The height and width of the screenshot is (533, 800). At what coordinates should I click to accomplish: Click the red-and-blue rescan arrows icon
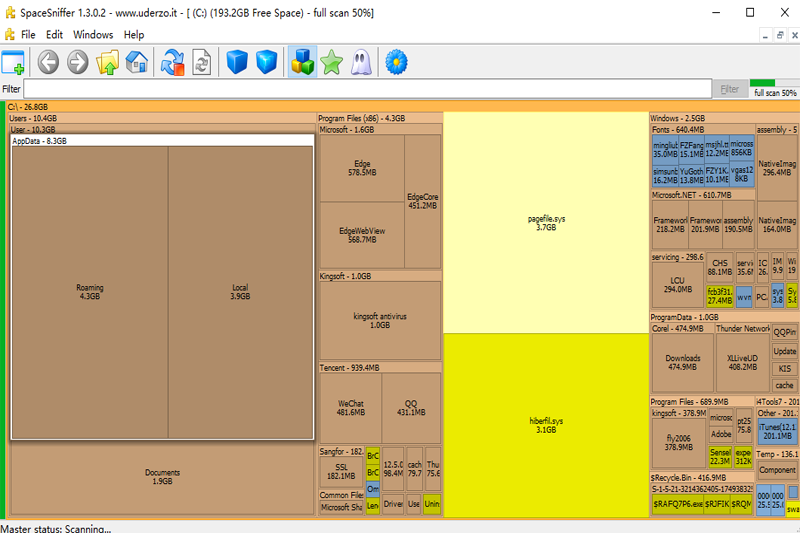pos(172,62)
